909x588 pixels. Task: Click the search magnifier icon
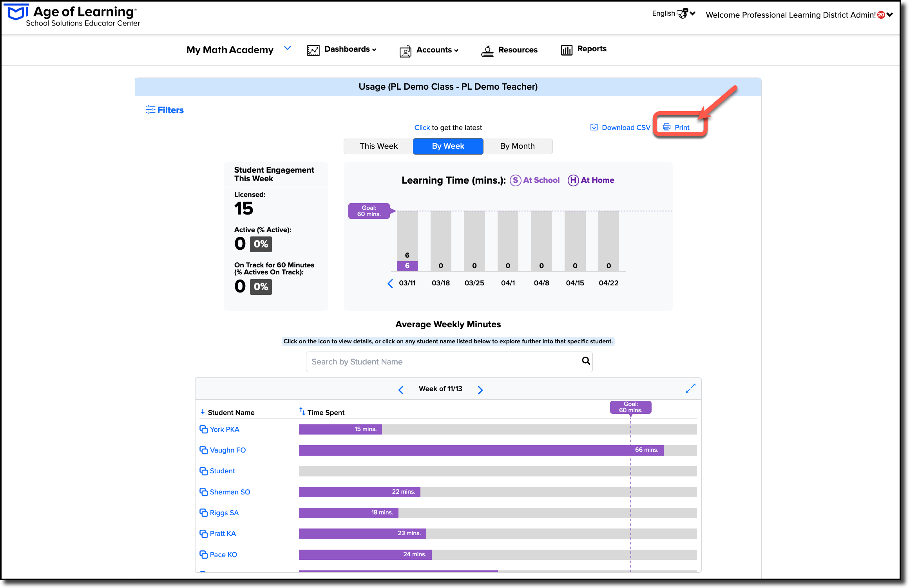click(x=586, y=361)
